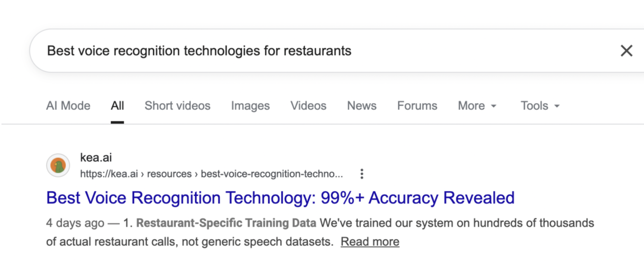Switch to News results
The width and height of the screenshot is (644, 266).
point(362,106)
